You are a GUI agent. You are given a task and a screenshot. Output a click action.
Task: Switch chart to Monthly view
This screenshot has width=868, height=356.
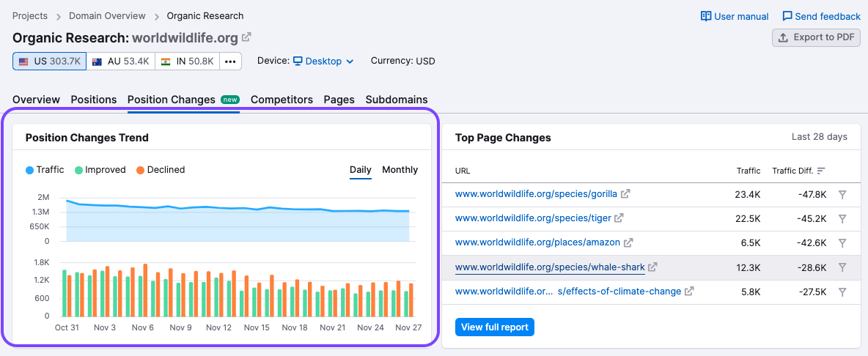pyautogui.click(x=400, y=170)
